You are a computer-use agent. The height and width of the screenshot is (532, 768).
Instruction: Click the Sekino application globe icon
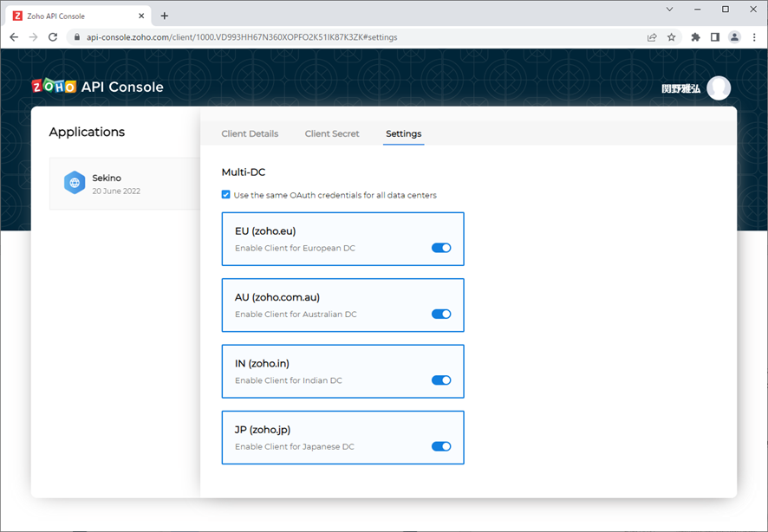(x=75, y=183)
